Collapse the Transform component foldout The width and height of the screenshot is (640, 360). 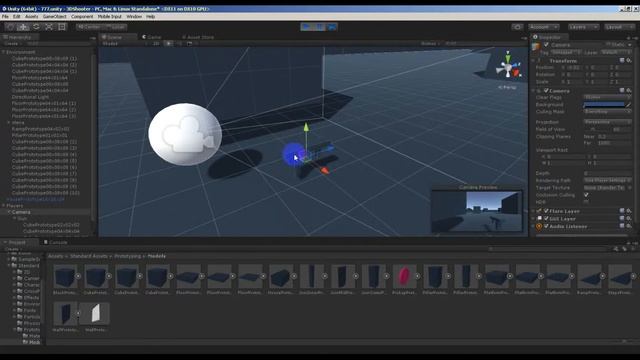tap(533, 60)
